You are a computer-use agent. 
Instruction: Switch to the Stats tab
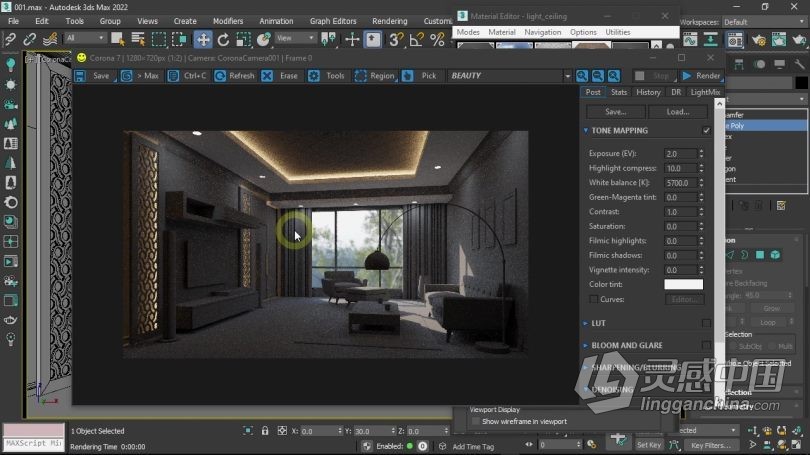(x=618, y=92)
